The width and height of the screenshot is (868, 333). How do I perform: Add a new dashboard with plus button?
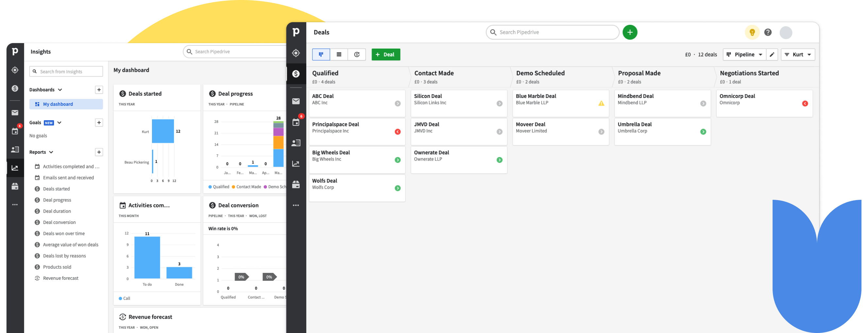coord(99,90)
